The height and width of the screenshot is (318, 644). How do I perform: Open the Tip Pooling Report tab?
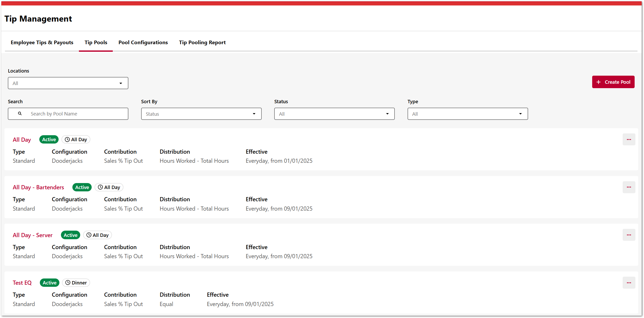coord(202,42)
